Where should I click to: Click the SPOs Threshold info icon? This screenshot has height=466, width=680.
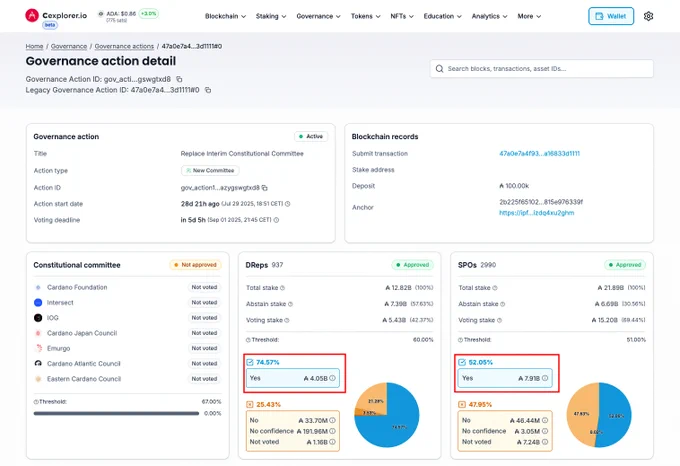[x=461, y=340]
